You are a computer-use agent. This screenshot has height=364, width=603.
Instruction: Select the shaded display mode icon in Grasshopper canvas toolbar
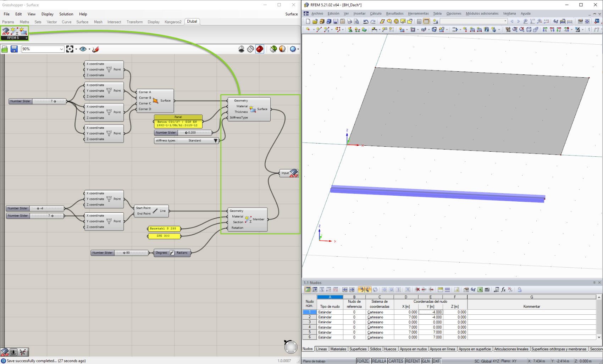[260, 49]
